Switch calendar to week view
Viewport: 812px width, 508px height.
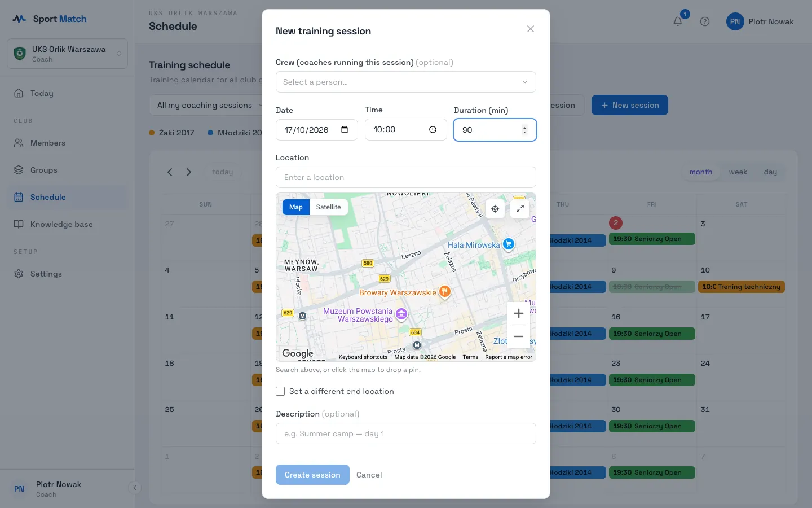[x=738, y=172]
